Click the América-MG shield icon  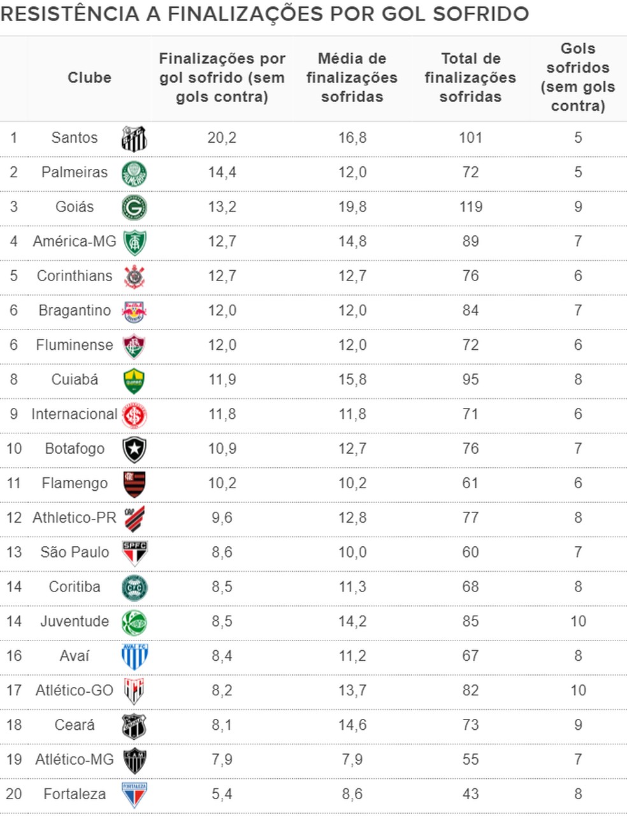pos(134,242)
